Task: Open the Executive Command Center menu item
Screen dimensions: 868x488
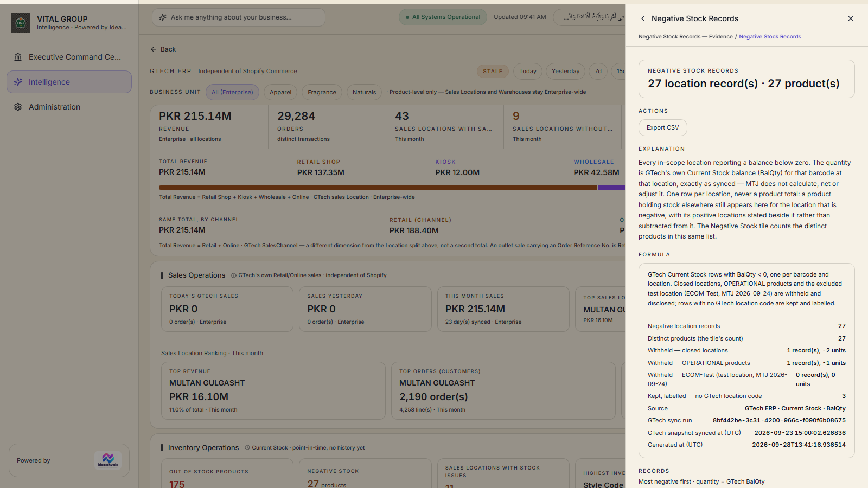Action: tap(69, 57)
